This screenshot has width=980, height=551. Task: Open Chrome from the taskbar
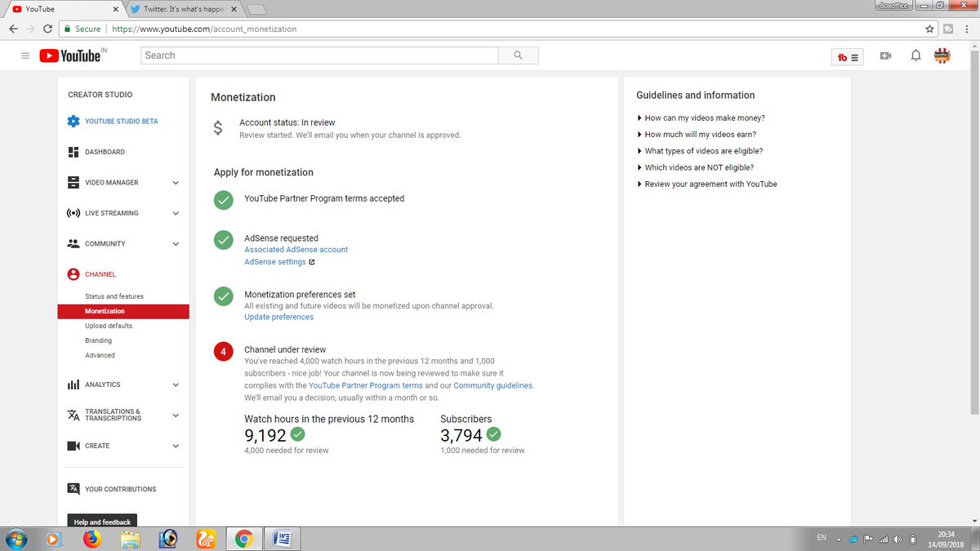click(x=243, y=539)
